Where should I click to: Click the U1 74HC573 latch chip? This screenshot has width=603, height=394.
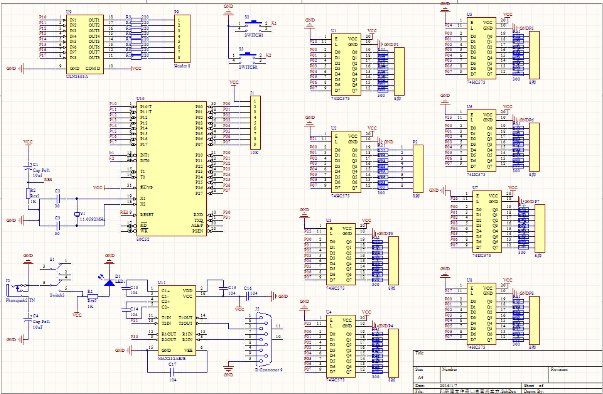coord(346,64)
